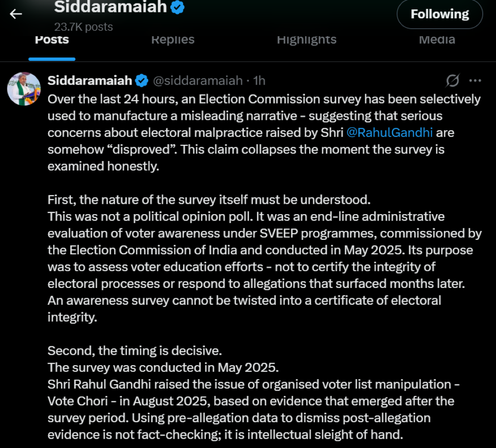This screenshot has width=496, height=448.
Task: Click the 23.7K posts count
Action: (x=83, y=27)
